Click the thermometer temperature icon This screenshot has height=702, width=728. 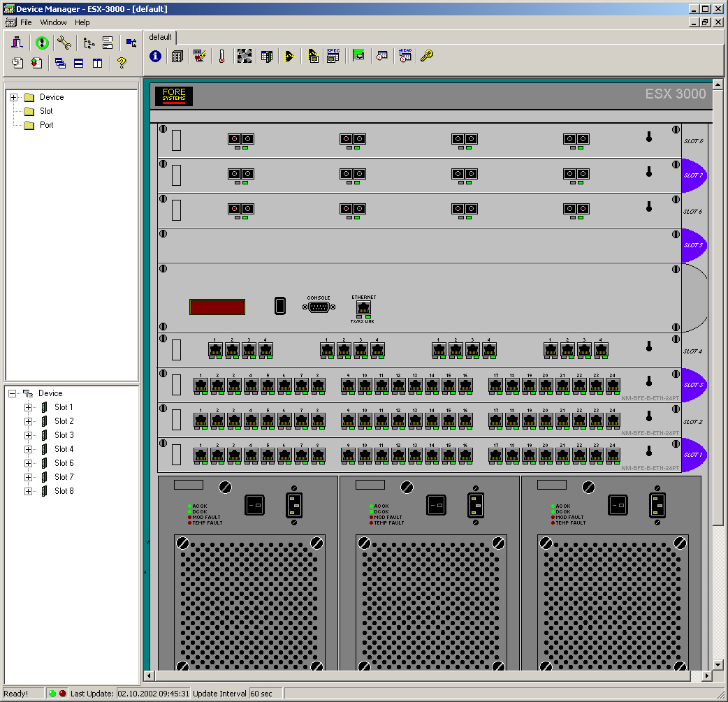[x=221, y=57]
